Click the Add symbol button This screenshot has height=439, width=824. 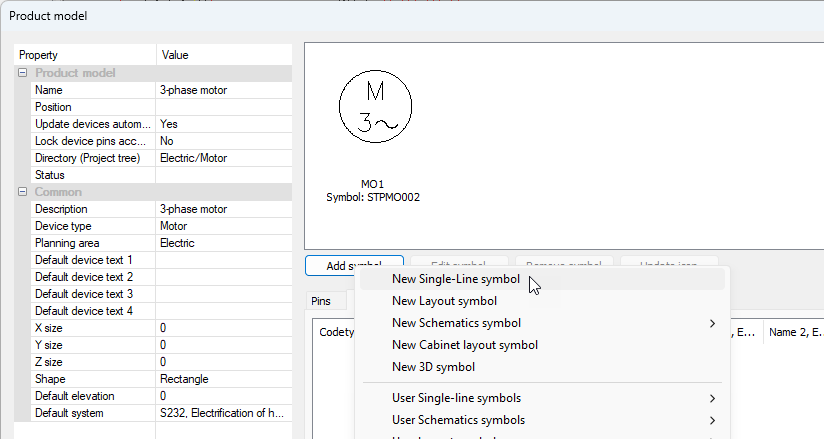[x=353, y=265]
